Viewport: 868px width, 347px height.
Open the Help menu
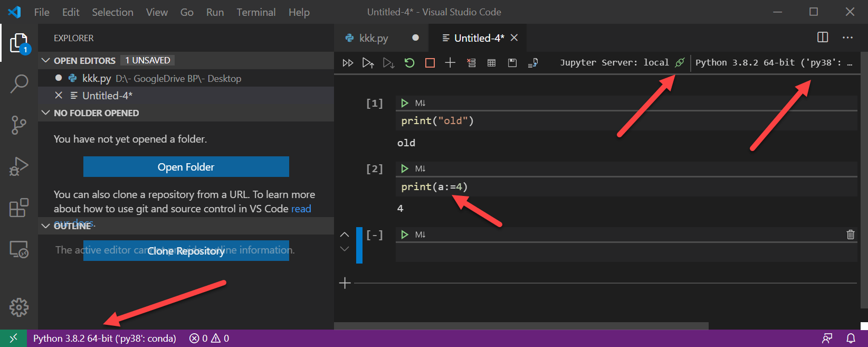[x=299, y=12]
